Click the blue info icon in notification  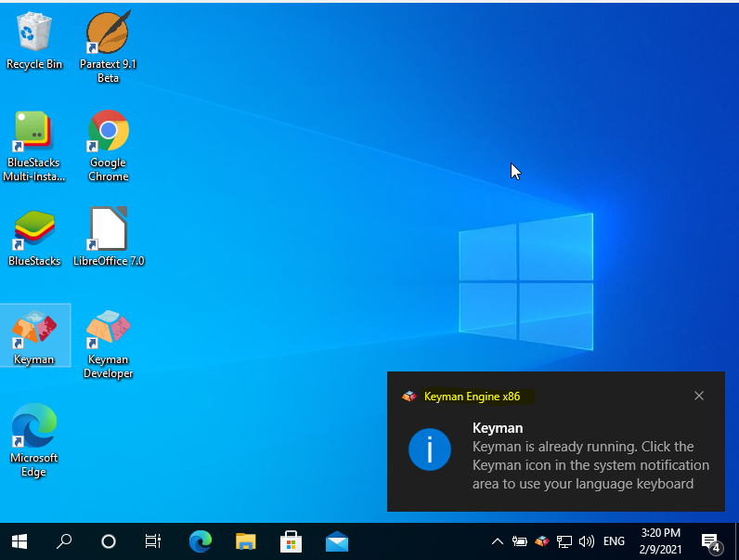pyautogui.click(x=429, y=449)
